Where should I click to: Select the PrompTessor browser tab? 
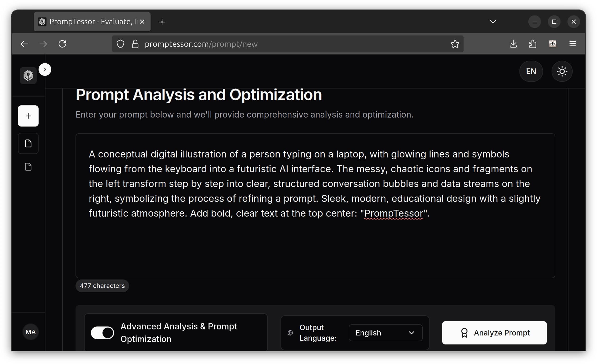(92, 22)
